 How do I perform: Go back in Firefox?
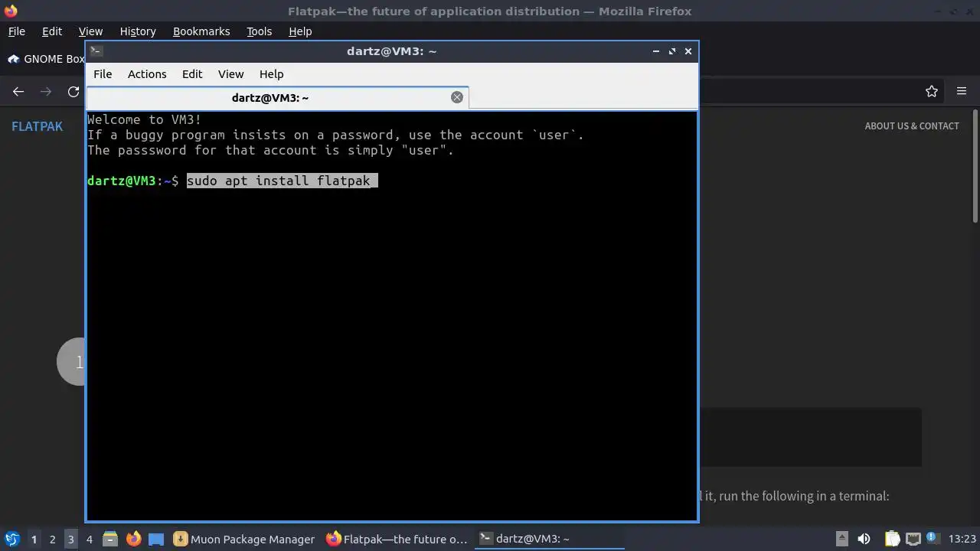[x=18, y=92]
